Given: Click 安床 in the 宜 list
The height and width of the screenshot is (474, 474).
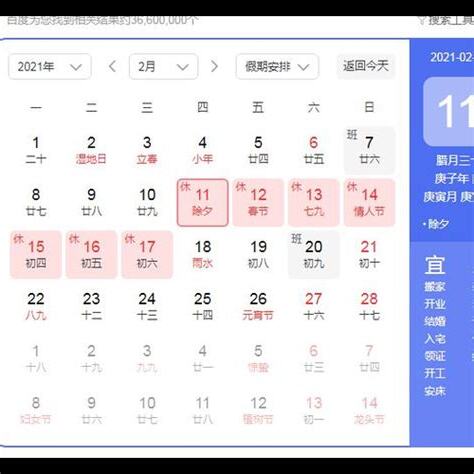Looking at the screenshot, I should coord(435,391).
